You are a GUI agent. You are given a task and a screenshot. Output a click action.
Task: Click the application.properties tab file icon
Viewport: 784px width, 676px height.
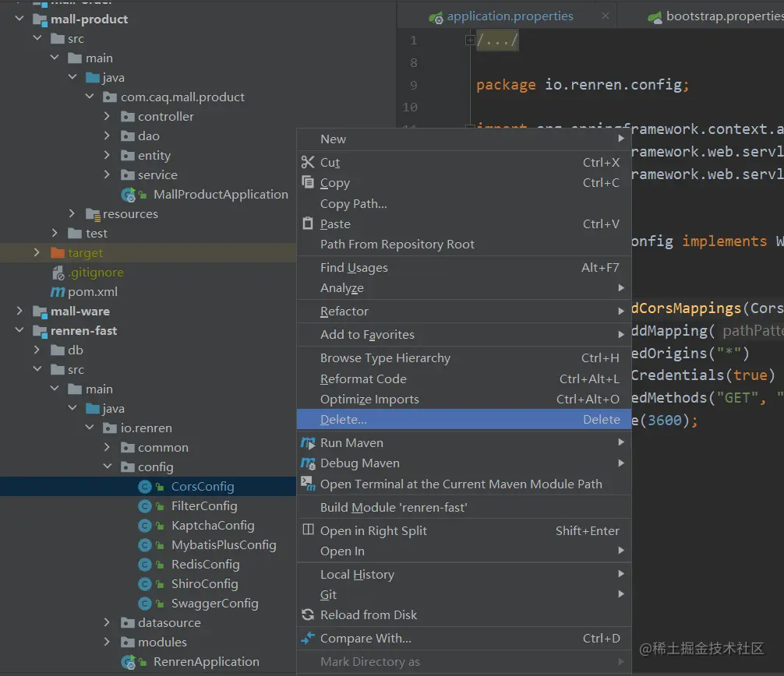tap(436, 18)
